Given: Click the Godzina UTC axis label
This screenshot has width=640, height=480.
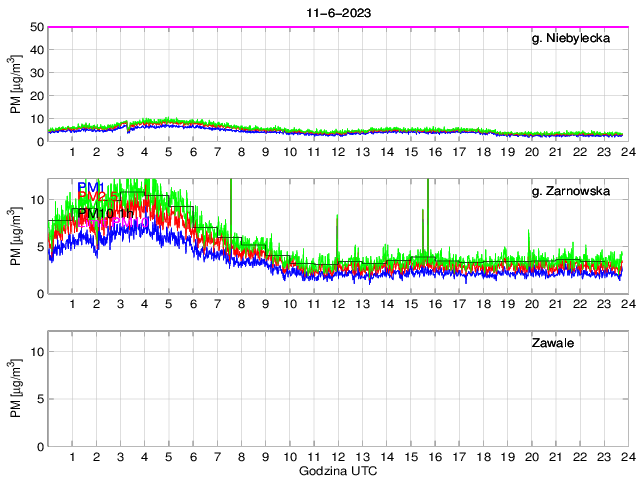Looking at the screenshot, I should 337,471.
